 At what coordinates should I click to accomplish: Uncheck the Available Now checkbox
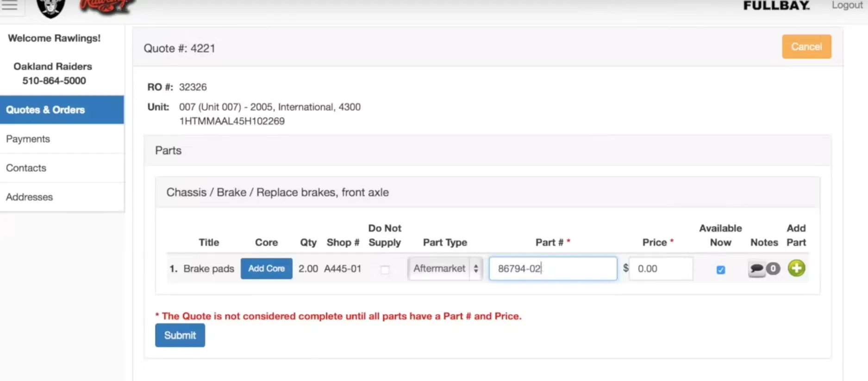[720, 270]
